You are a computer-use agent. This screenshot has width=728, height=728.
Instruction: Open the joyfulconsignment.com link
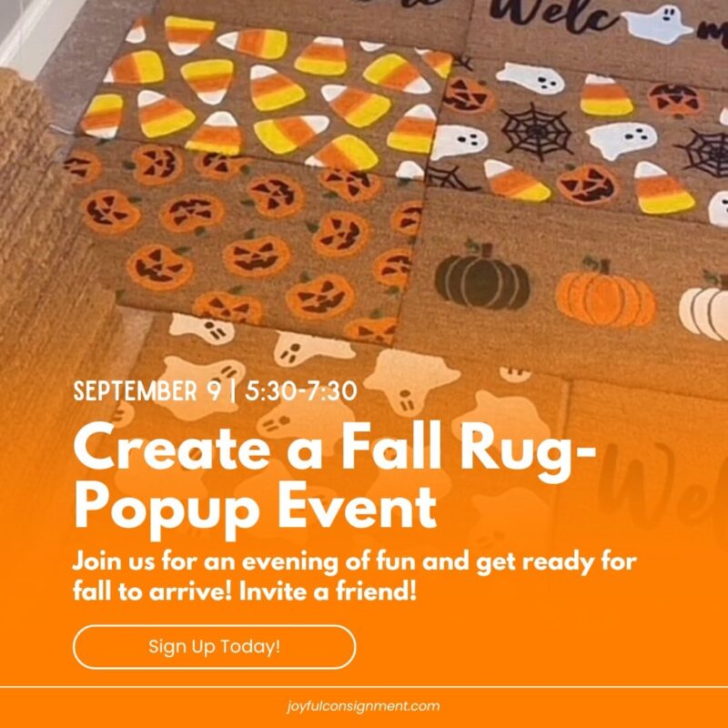click(x=363, y=706)
